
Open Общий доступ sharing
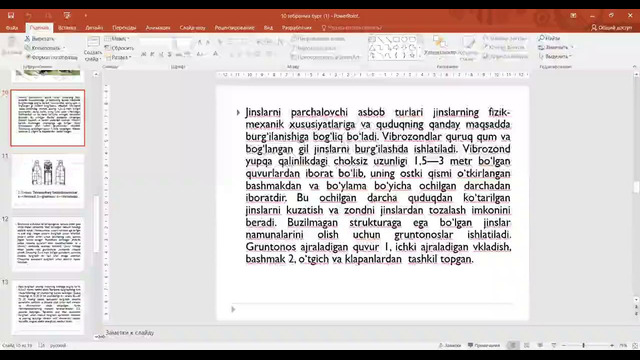click(611, 28)
